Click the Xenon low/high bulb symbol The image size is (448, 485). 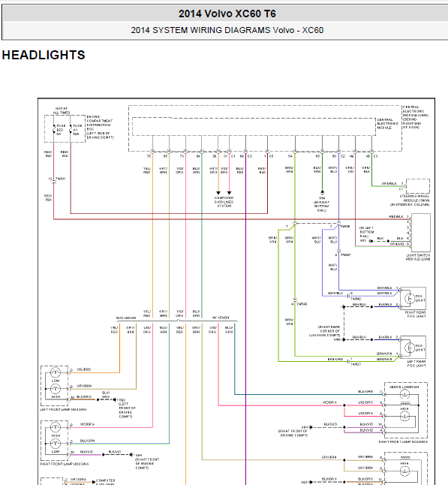pyautogui.click(x=404, y=395)
